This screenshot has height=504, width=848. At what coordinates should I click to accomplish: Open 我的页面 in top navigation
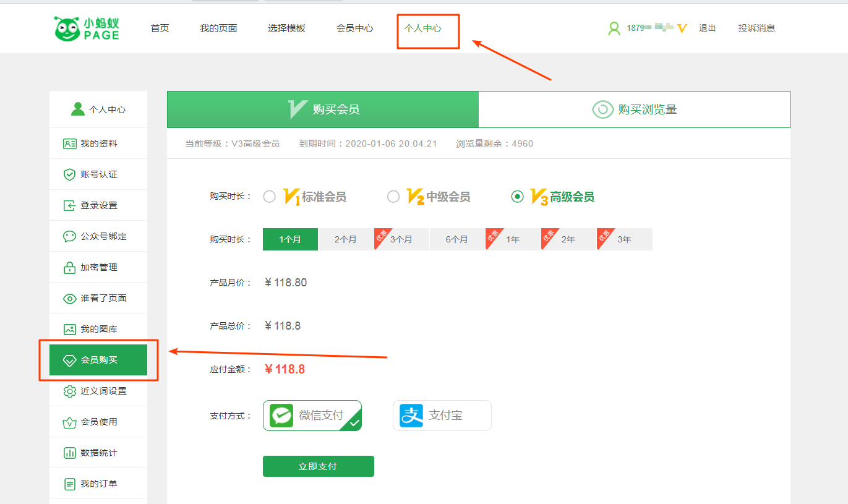click(x=218, y=28)
